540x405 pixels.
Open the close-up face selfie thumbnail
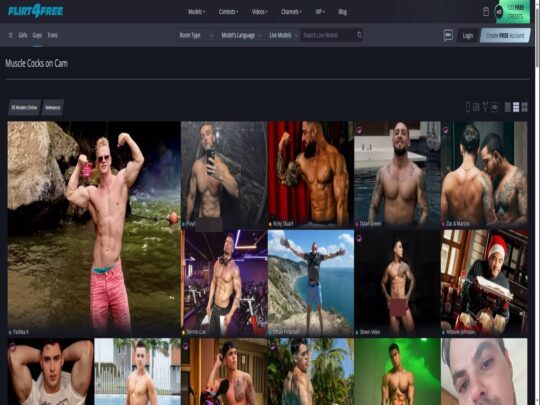[484, 371]
